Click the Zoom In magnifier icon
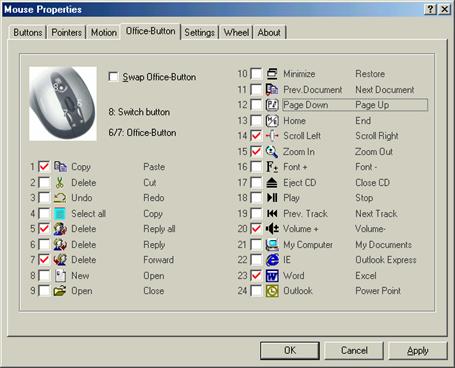 click(x=272, y=152)
